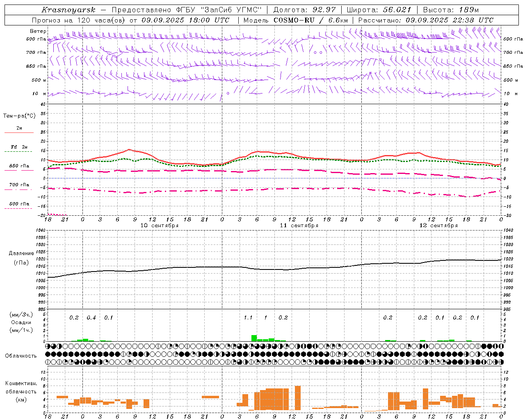This screenshot has height=420, width=525.
Task: Click the 'Конвективн.' convective cloud label
Action: (x=21, y=383)
